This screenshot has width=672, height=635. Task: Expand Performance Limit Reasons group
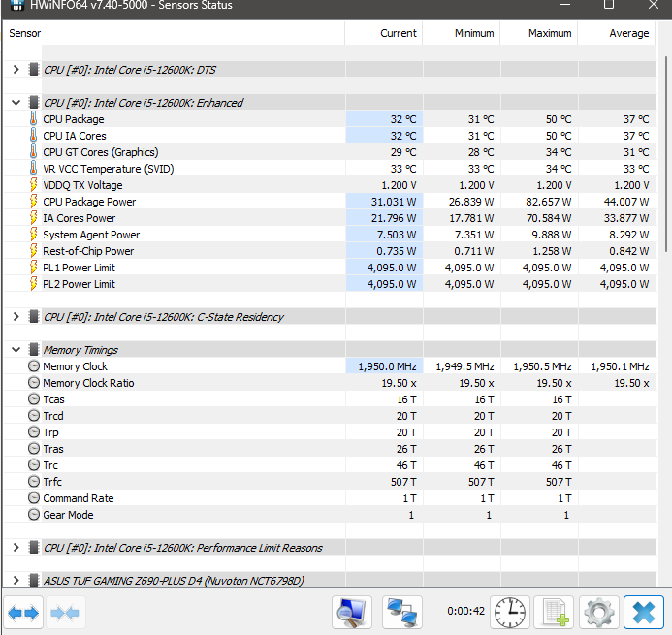pyautogui.click(x=16, y=548)
